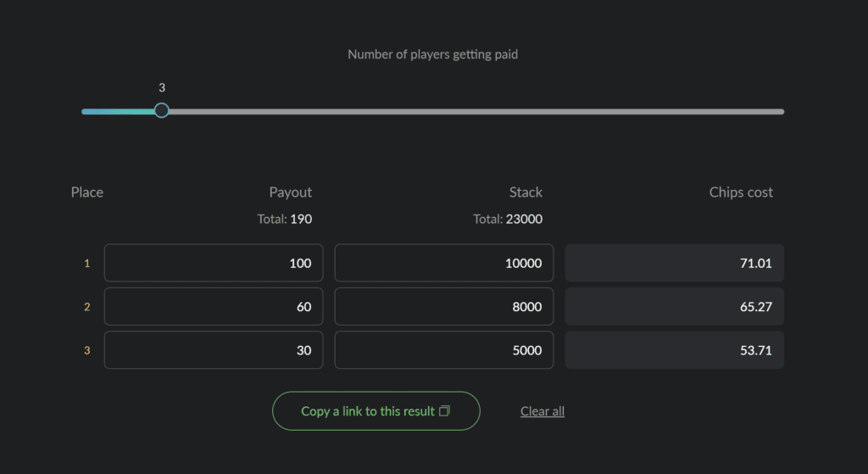
Task: Select the stack input containing 5000
Action: (x=444, y=350)
